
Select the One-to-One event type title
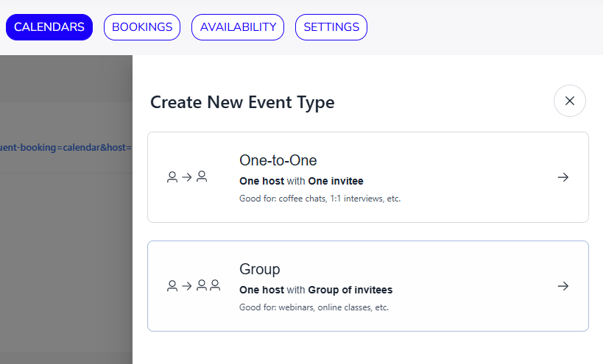point(278,160)
